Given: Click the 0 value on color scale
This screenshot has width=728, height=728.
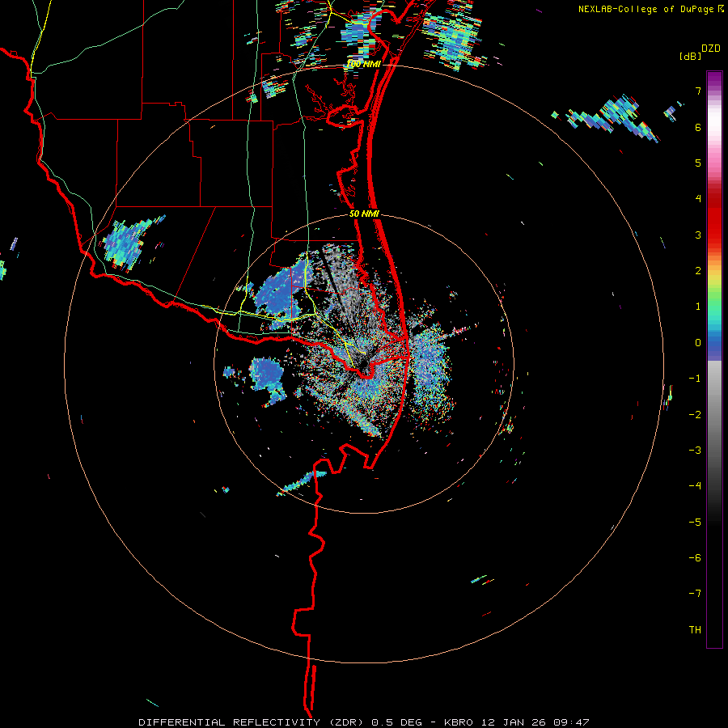Looking at the screenshot, I should pyautogui.click(x=698, y=343).
